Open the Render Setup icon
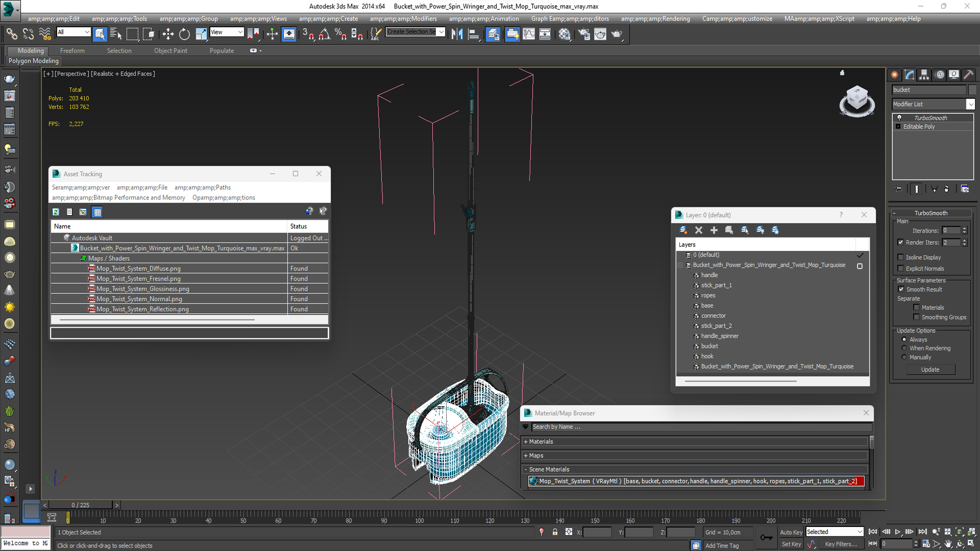This screenshot has height=551, width=980. click(584, 34)
